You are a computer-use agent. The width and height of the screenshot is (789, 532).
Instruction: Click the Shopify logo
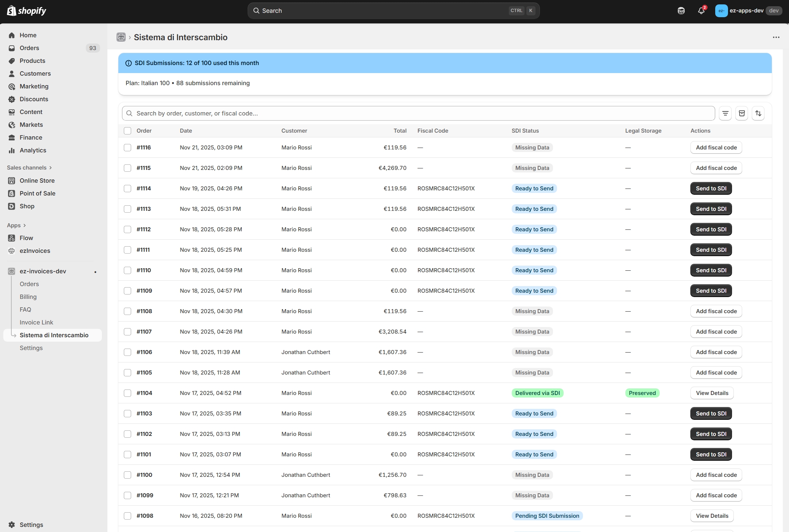click(x=27, y=11)
